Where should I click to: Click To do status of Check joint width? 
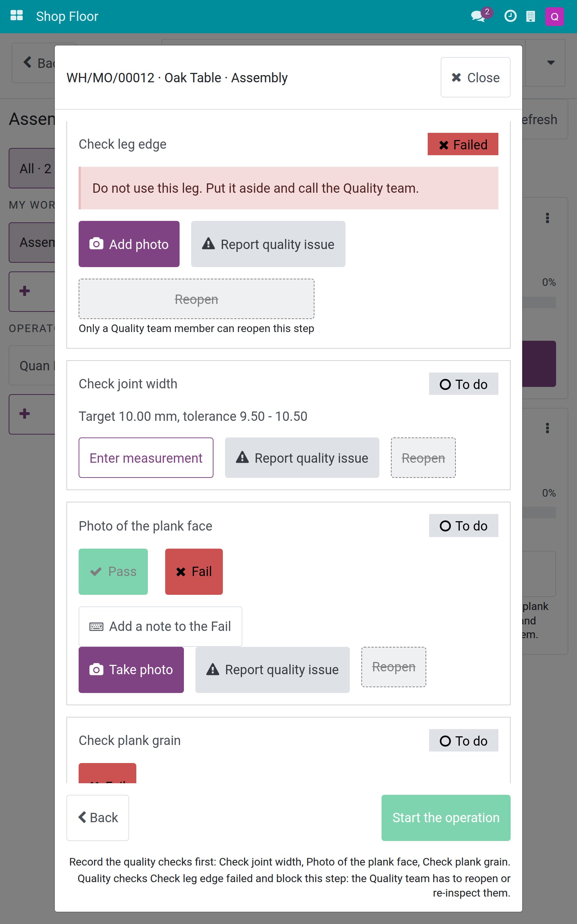(463, 384)
